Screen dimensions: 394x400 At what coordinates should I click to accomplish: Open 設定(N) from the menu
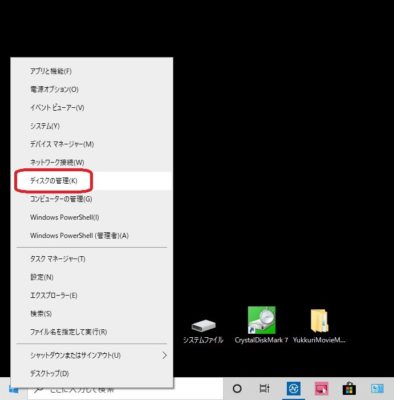(92, 277)
